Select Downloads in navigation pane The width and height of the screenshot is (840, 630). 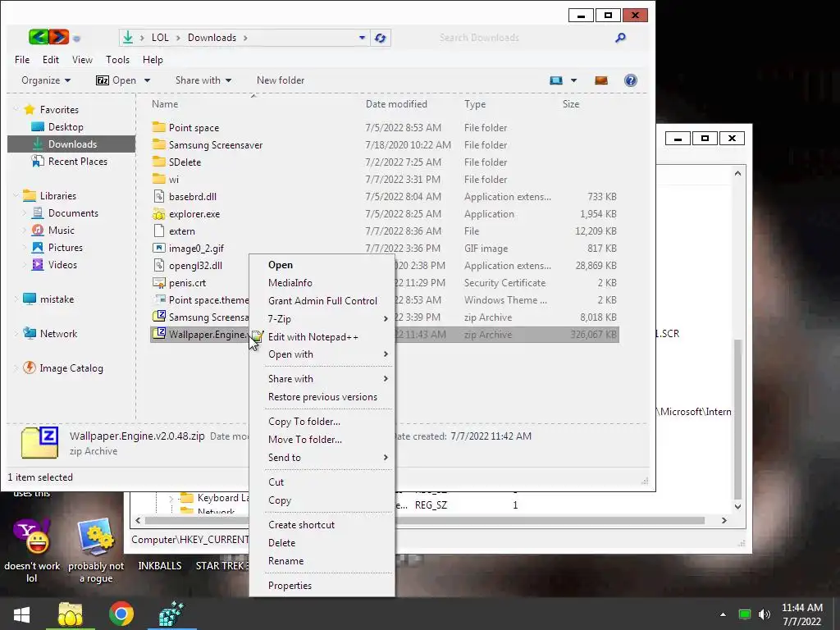71,144
